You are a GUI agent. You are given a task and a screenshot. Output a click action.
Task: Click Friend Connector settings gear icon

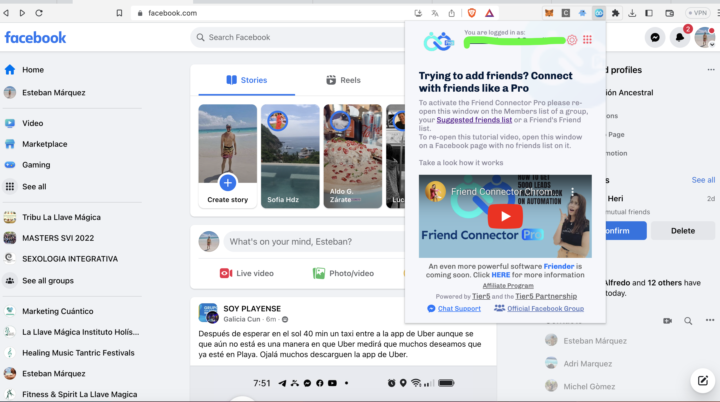click(572, 40)
